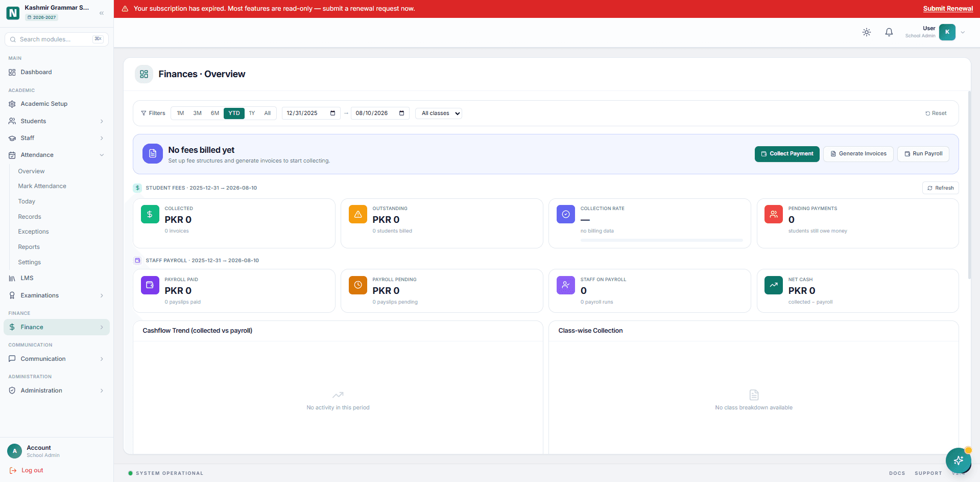Click the No fees billed document icon
Viewport: 980px width, 482px height.
tap(153, 154)
